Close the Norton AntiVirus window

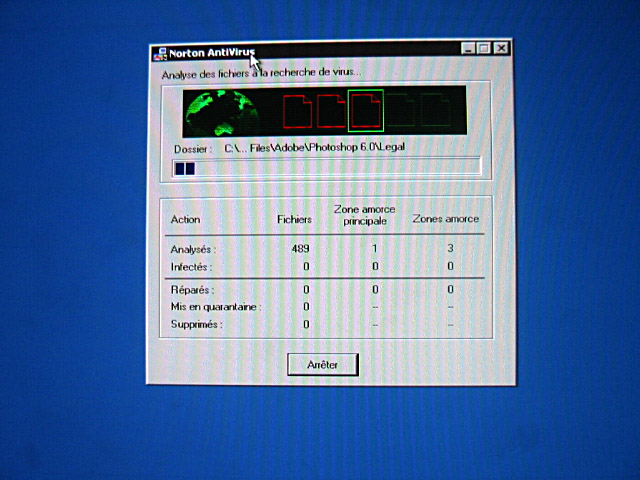(x=501, y=48)
